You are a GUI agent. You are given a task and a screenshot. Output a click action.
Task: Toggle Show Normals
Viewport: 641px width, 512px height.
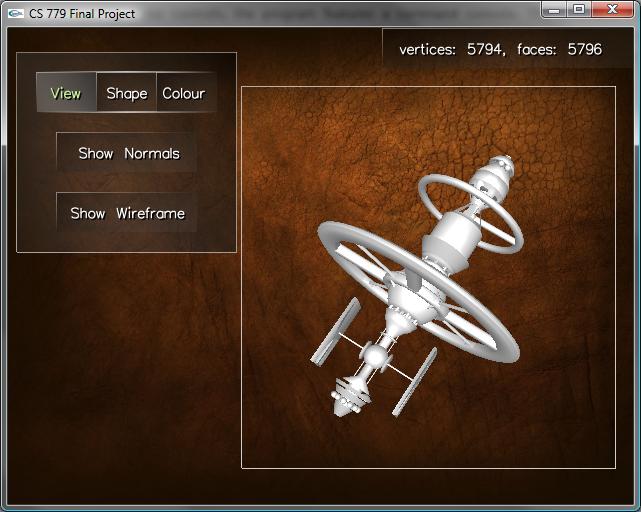tap(128, 153)
